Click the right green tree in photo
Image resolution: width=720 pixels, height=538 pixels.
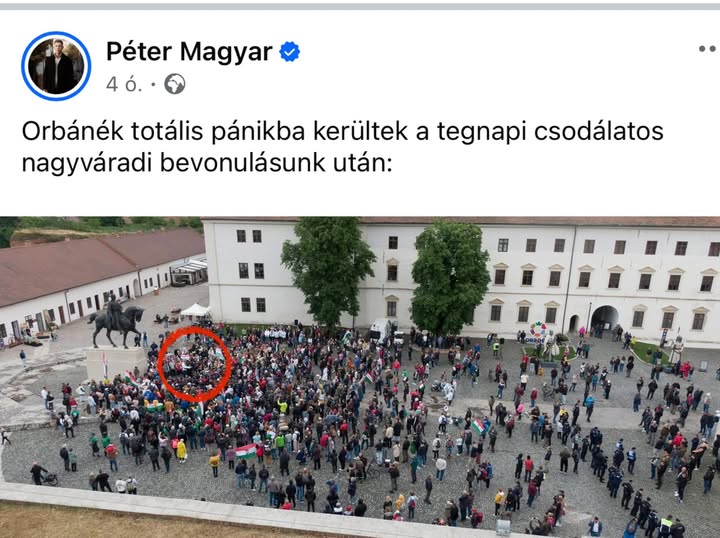pyautogui.click(x=450, y=278)
